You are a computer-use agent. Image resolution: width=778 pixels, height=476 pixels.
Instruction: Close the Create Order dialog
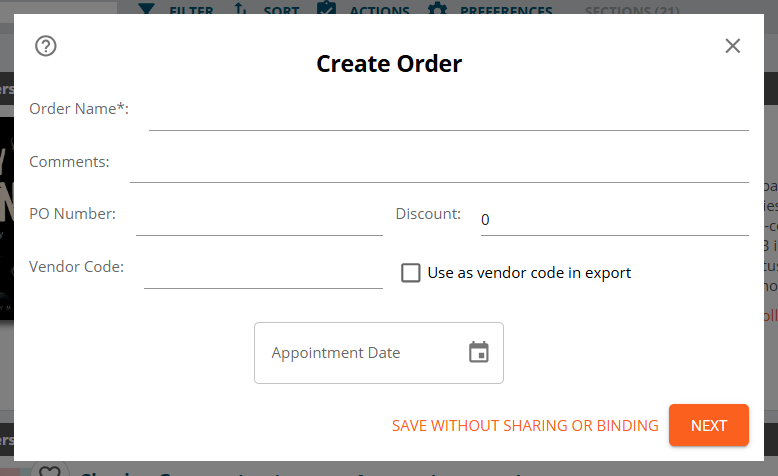click(x=732, y=46)
